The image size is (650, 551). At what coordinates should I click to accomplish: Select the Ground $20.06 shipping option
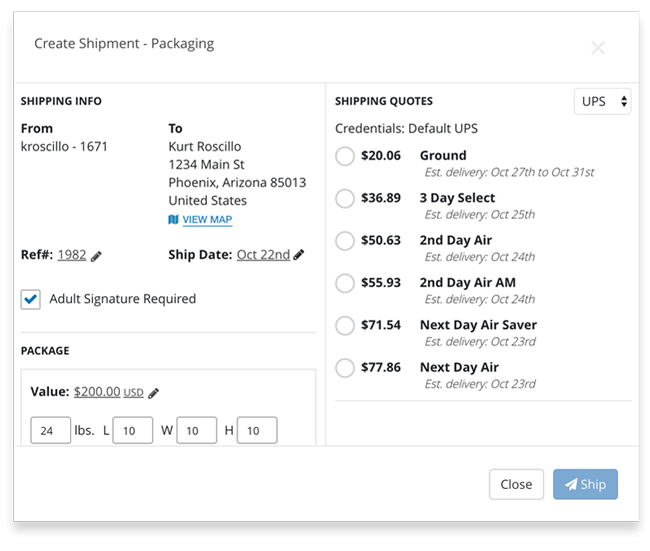pyautogui.click(x=345, y=156)
